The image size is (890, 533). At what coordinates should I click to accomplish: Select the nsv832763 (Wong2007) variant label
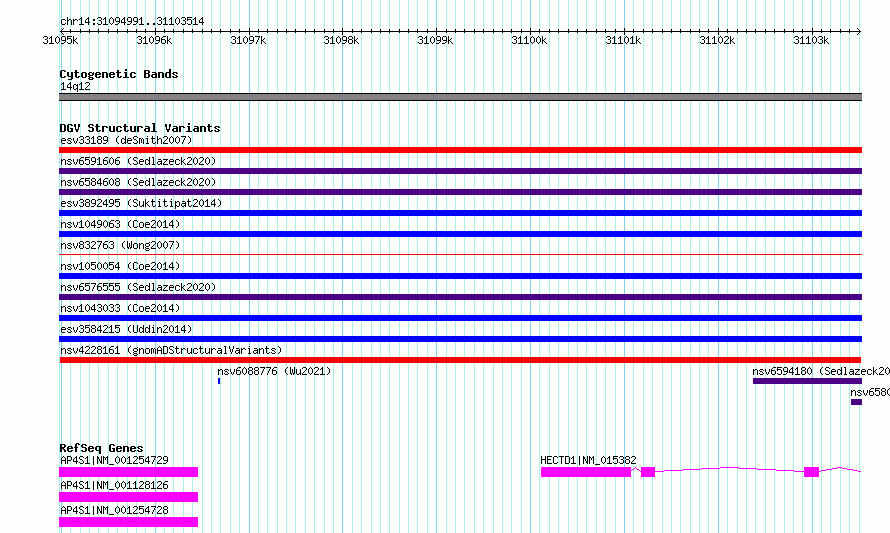(x=120, y=245)
